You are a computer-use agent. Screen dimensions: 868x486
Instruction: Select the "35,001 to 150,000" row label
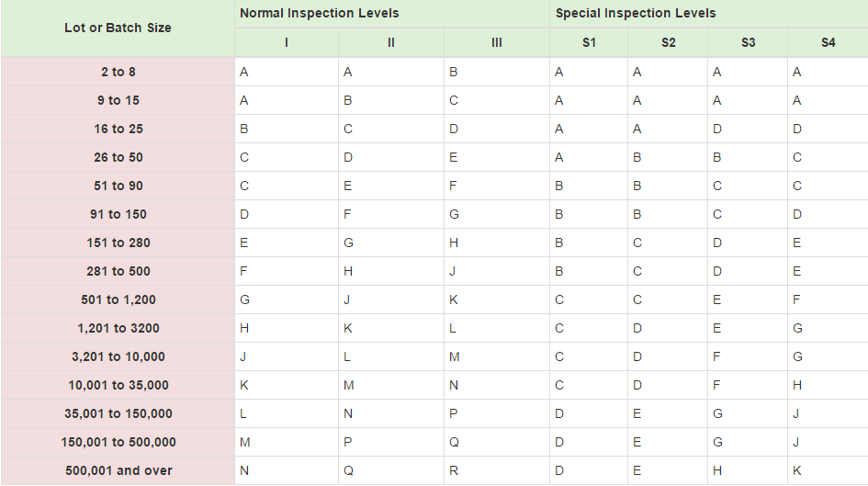[118, 413]
